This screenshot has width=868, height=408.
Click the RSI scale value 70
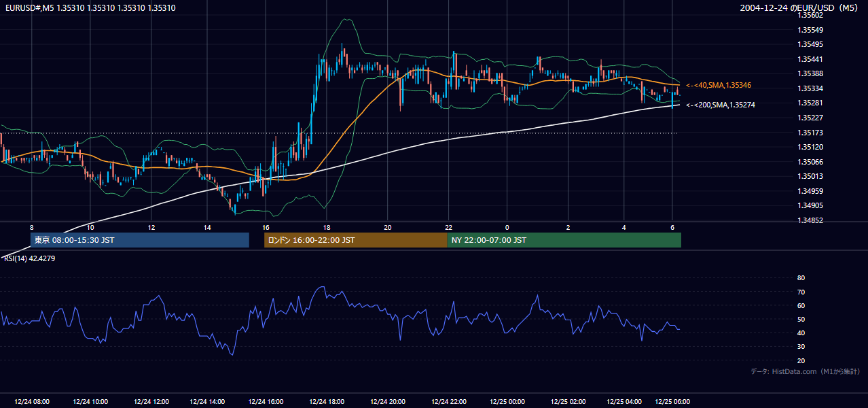[x=801, y=292]
